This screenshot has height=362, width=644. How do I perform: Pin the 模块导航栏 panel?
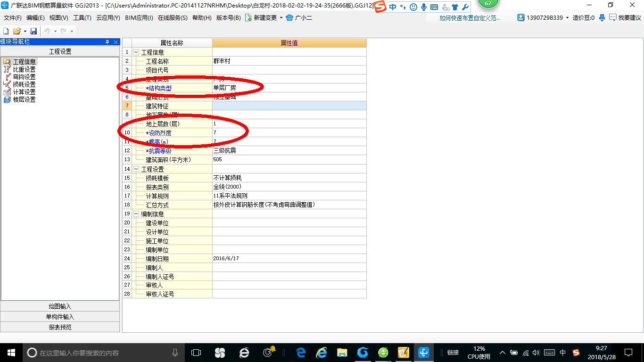pyautogui.click(x=107, y=42)
